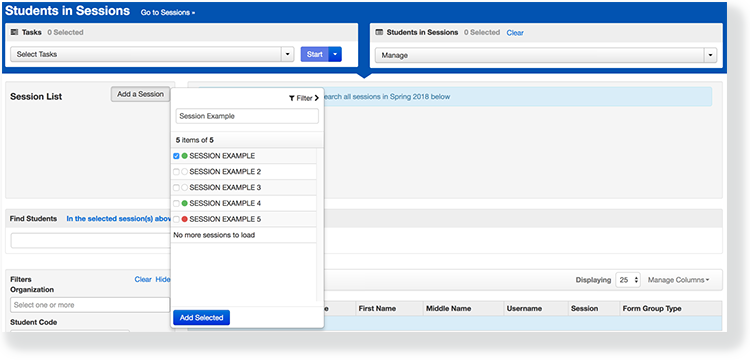750x360 pixels.
Task: Check the SESSION EXAMPLE 5 checkbox
Action: 176,219
